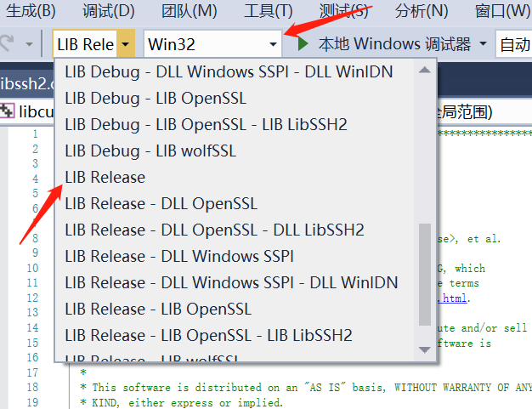Click the green start debugging play icon

[303, 43]
